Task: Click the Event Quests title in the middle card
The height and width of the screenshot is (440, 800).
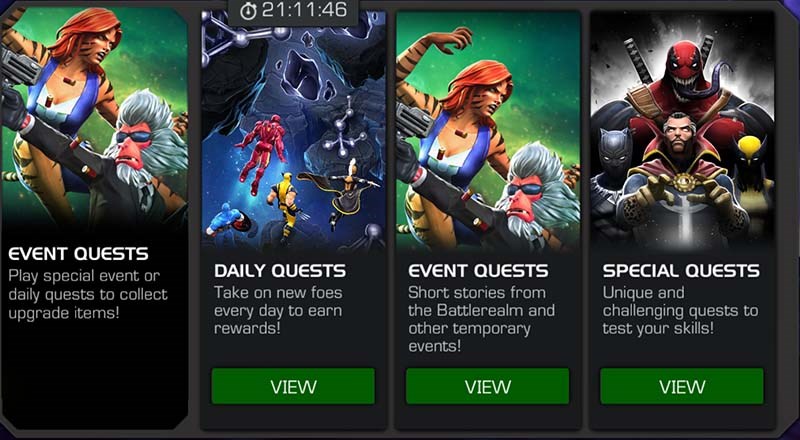Action: point(478,271)
